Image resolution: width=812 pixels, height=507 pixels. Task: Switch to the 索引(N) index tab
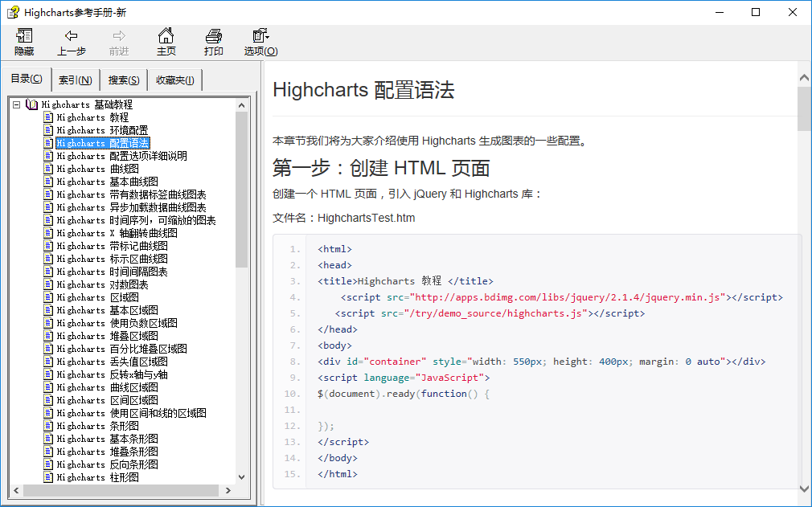[x=75, y=80]
